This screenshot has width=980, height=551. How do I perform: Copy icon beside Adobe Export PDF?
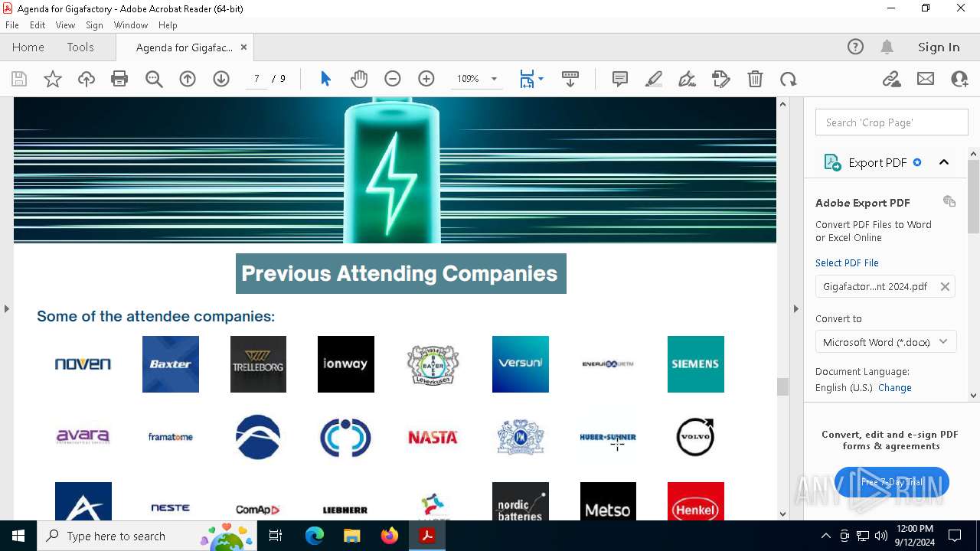point(949,201)
